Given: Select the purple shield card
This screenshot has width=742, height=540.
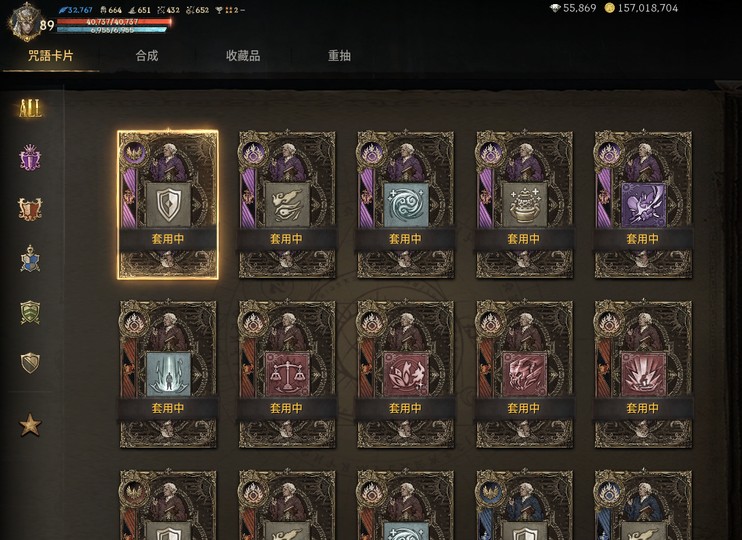Looking at the screenshot, I should pyautogui.click(x=168, y=204).
